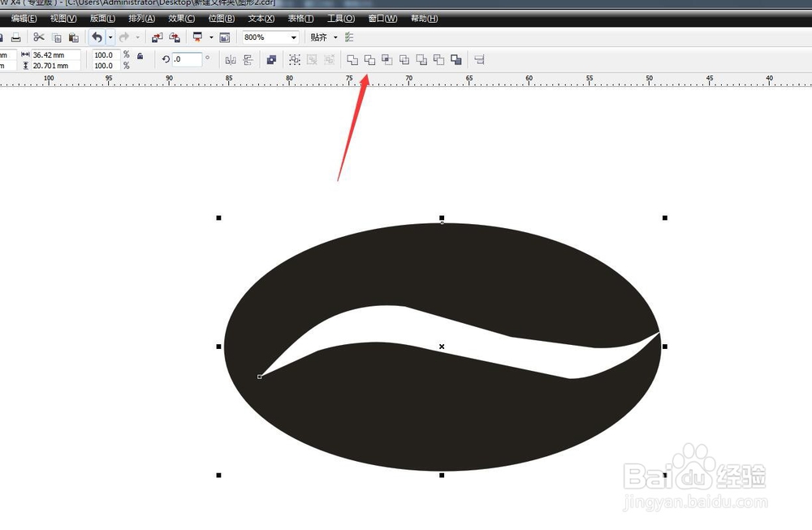Screen dimensions: 812x530
Task: Click the Cut scissors icon
Action: coord(39,37)
